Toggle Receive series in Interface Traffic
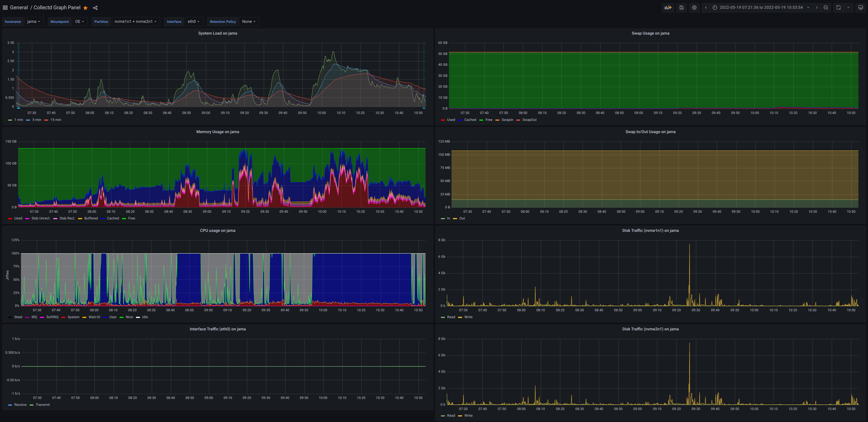The image size is (868, 422). click(x=20, y=405)
